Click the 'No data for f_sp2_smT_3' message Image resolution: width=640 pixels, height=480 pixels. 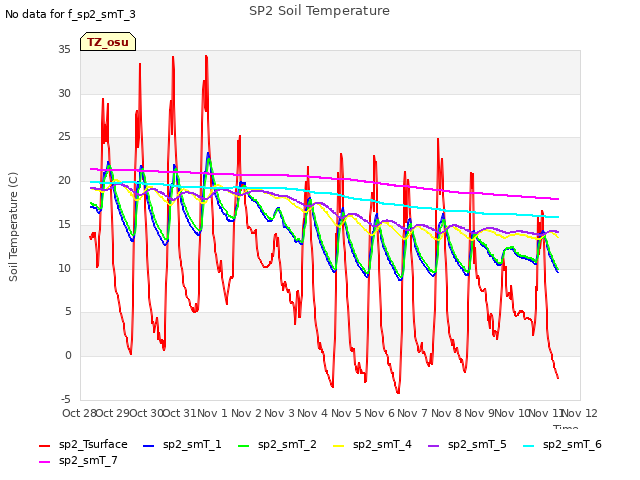click(70, 14)
